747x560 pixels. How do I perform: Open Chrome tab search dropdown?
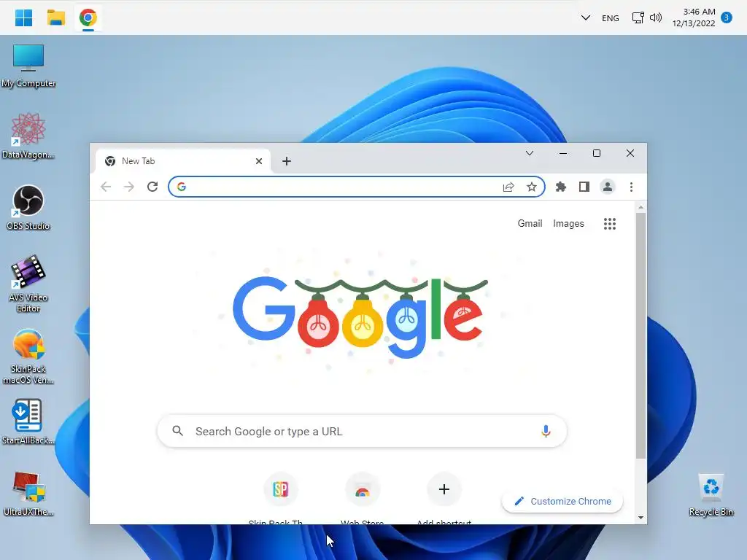coord(530,153)
